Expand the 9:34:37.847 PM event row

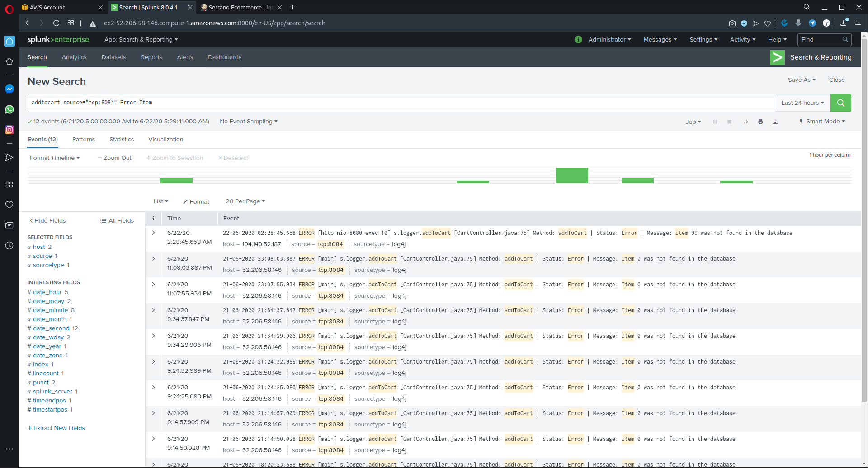coord(153,310)
